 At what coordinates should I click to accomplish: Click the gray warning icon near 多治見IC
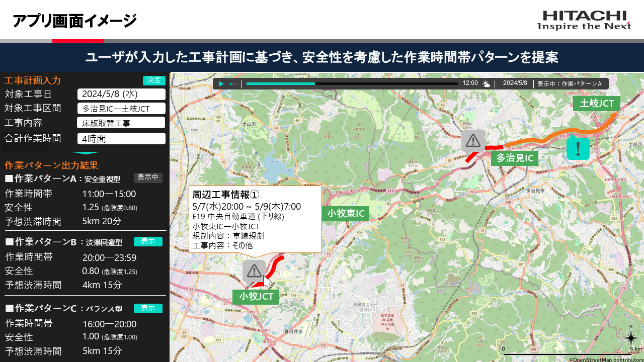(473, 141)
